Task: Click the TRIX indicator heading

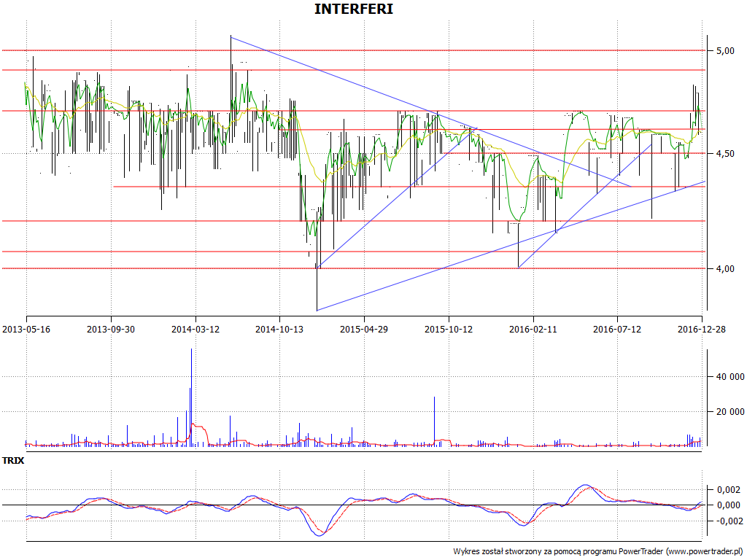Action: click(x=13, y=461)
